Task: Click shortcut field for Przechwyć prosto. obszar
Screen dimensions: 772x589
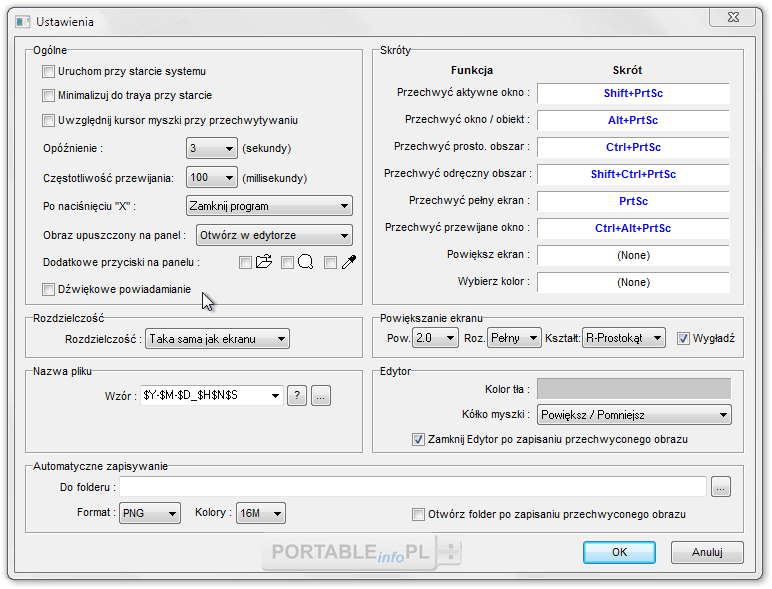Action: tap(633, 147)
